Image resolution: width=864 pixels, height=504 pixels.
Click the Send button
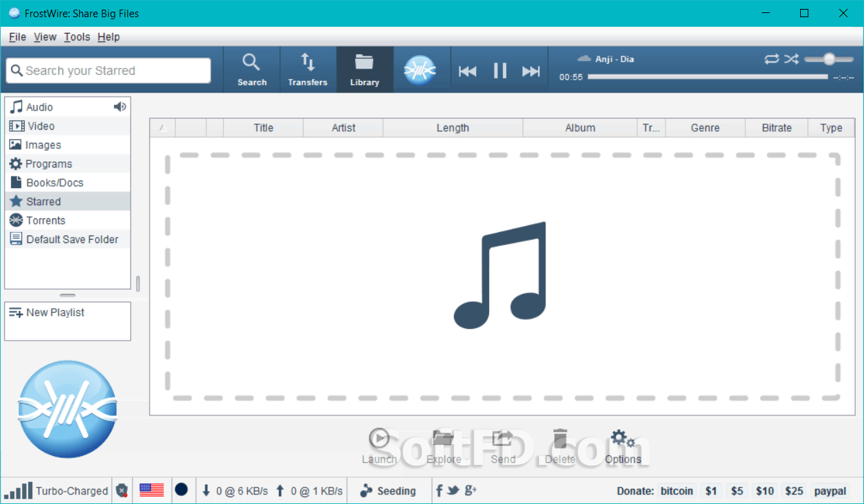pyautogui.click(x=503, y=446)
